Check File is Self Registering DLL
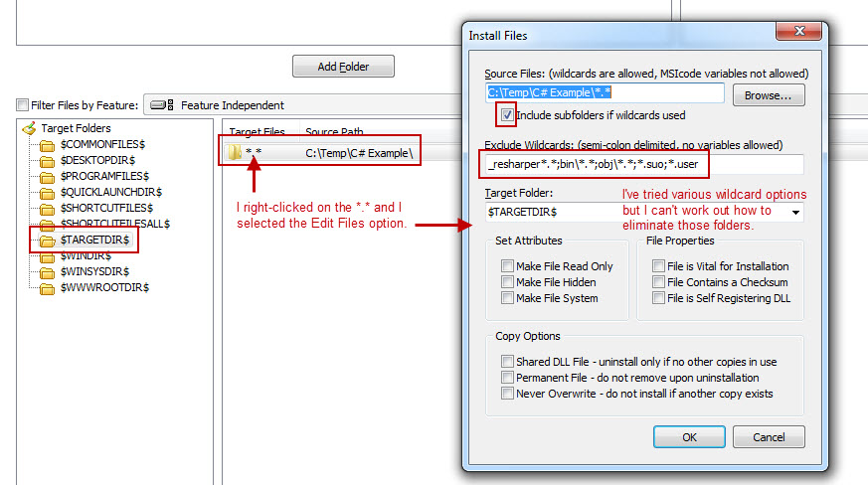 (658, 298)
